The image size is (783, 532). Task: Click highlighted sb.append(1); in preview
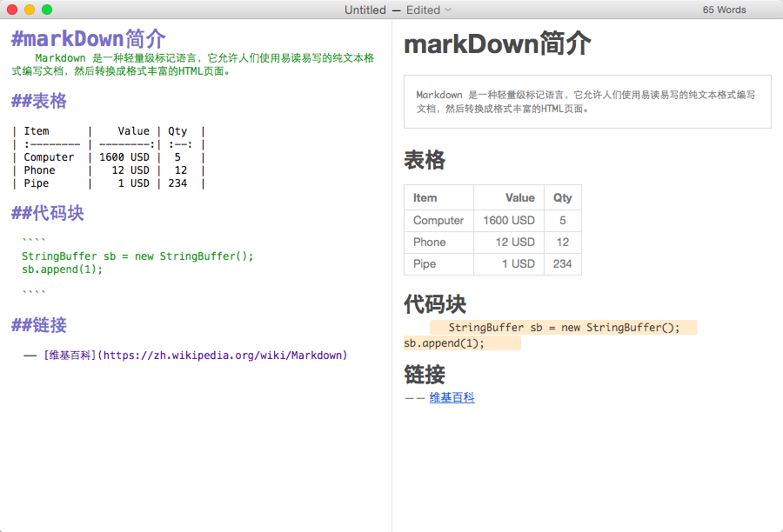click(x=462, y=342)
